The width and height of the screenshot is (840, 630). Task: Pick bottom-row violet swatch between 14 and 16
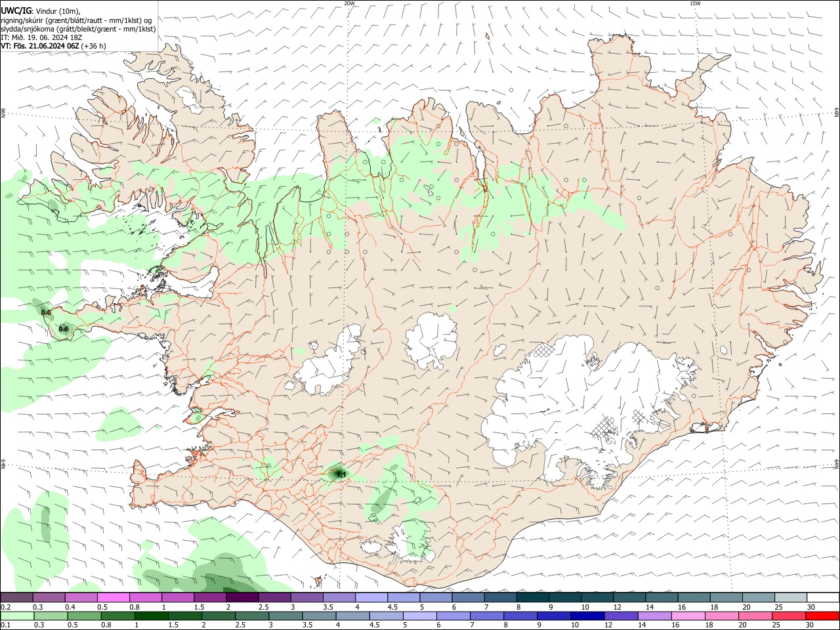pyautogui.click(x=655, y=616)
